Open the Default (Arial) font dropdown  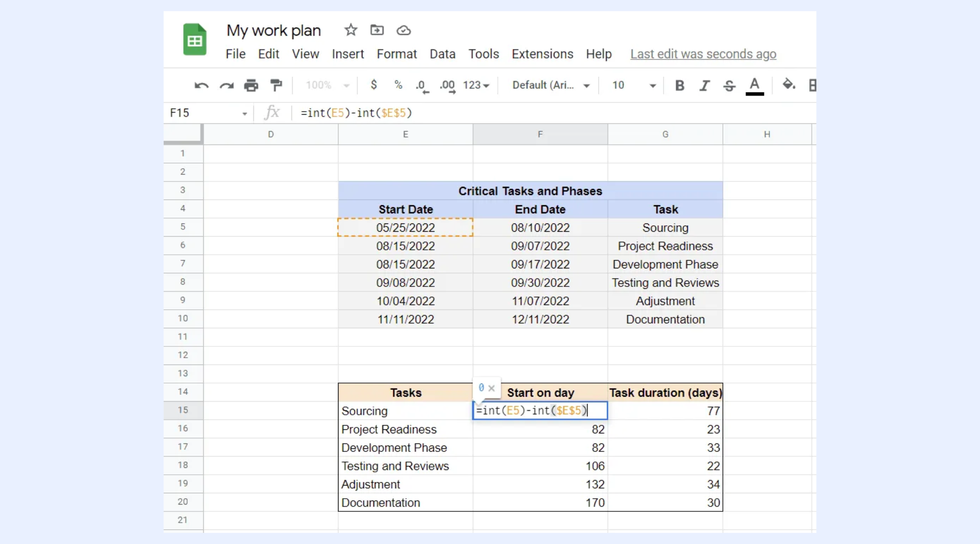(x=551, y=85)
